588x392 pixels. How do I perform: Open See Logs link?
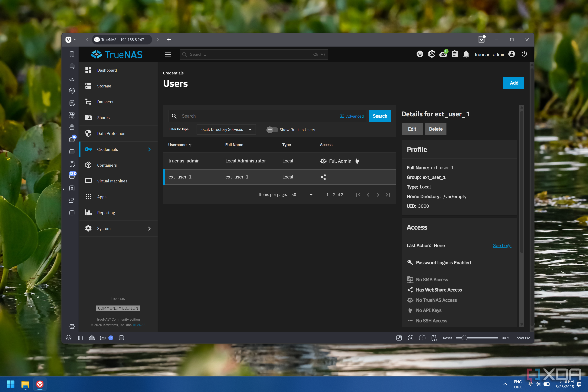click(x=502, y=246)
